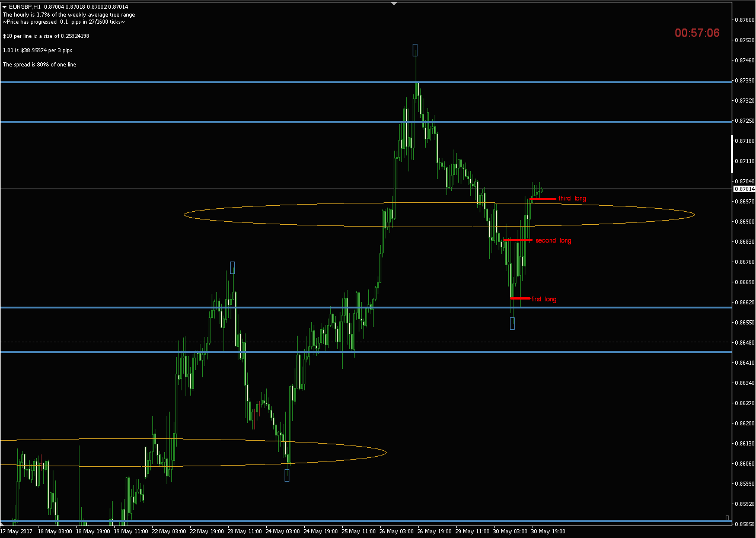Click the 0.87530 price scale label

point(744,40)
